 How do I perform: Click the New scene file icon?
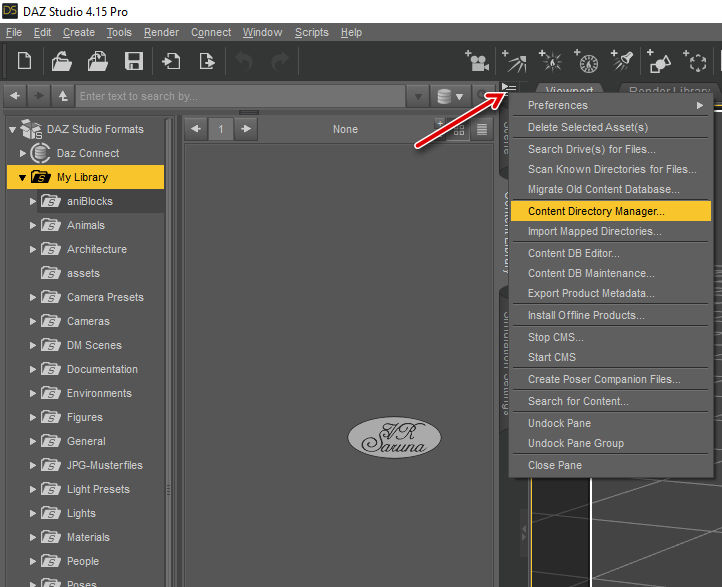click(24, 61)
